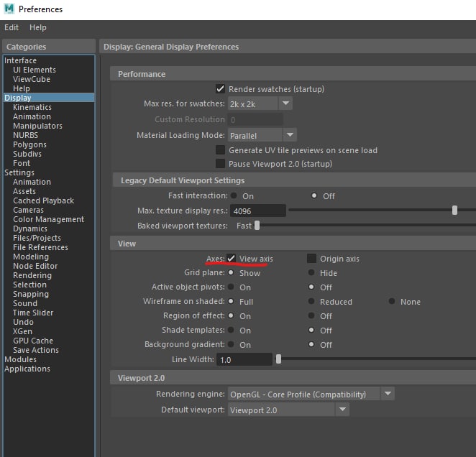The image size is (476, 457).
Task: Select Applications category
Action: [27, 369]
